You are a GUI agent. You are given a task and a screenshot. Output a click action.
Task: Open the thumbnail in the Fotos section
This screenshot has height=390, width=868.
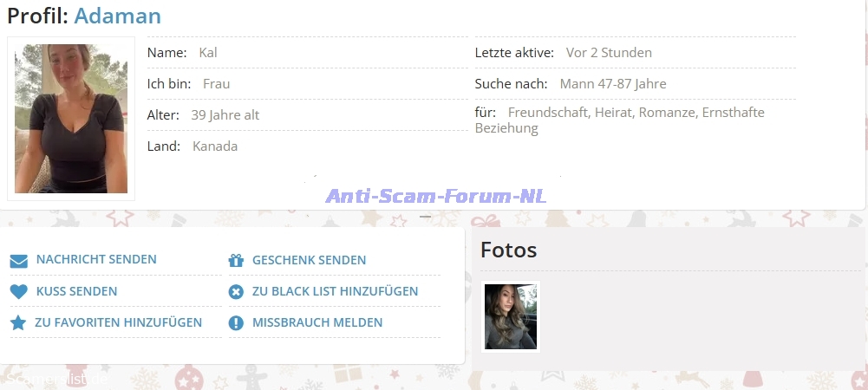pos(511,316)
